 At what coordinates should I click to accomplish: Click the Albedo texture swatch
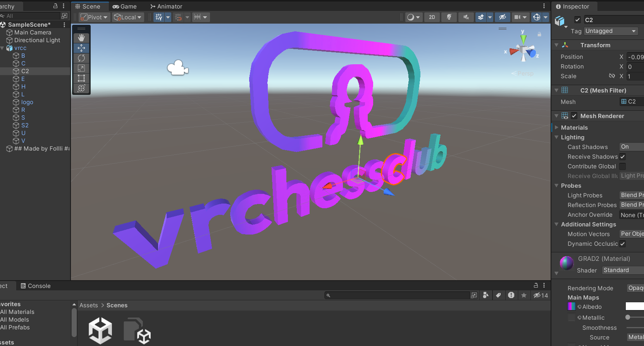(x=572, y=307)
